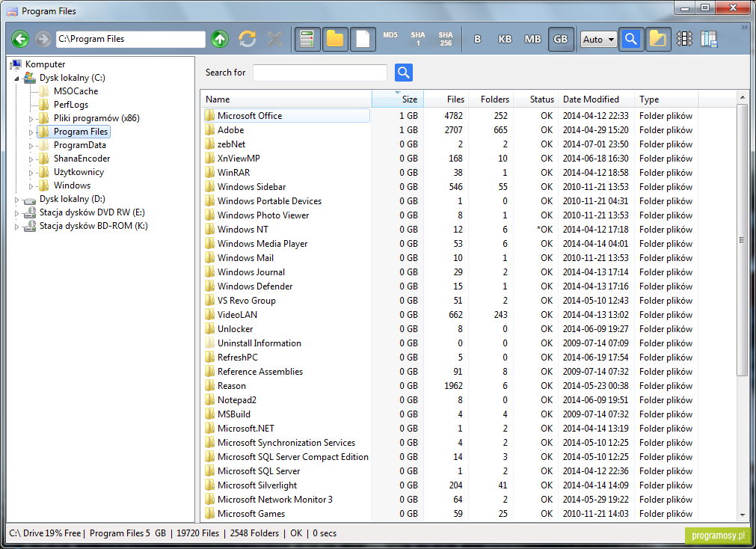Toggle the show files page icon
Screen dimensions: 756x549
363,39
